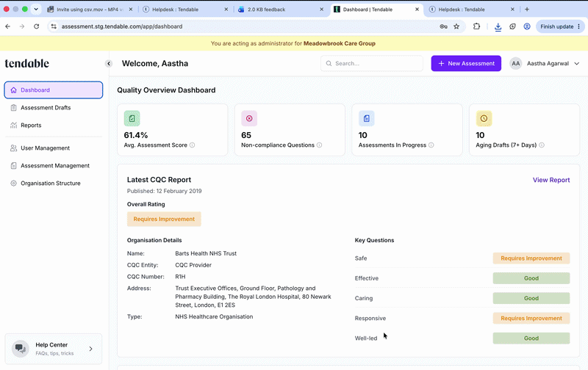Click the tendable logo
This screenshot has width=588, height=370.
[27, 63]
